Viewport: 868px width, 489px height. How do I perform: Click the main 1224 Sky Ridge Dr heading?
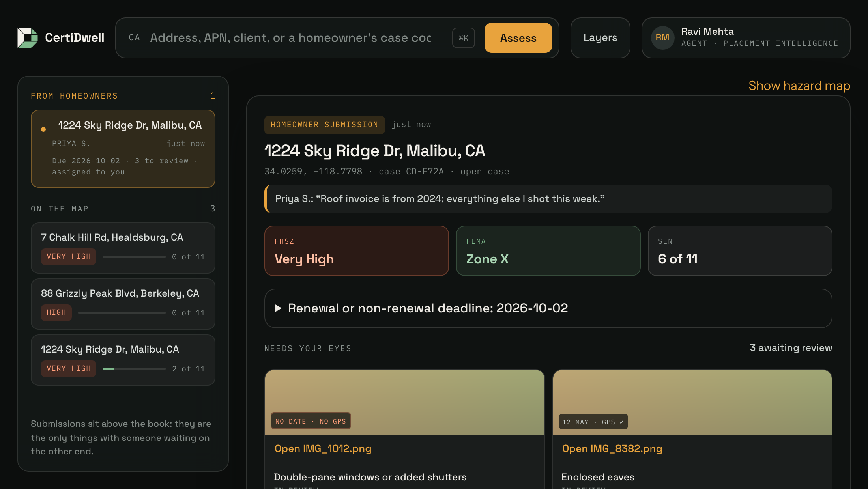pyautogui.click(x=374, y=151)
